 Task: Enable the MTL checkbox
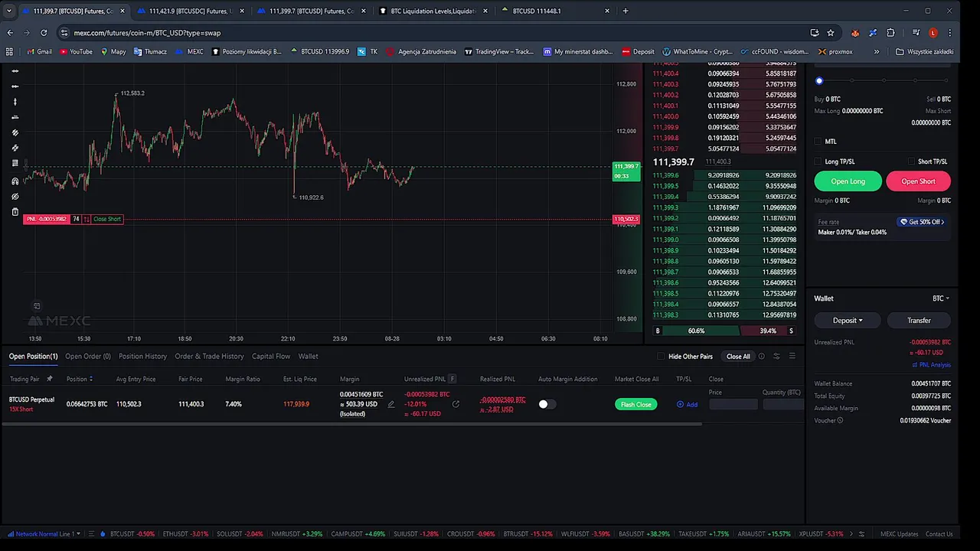click(x=818, y=142)
